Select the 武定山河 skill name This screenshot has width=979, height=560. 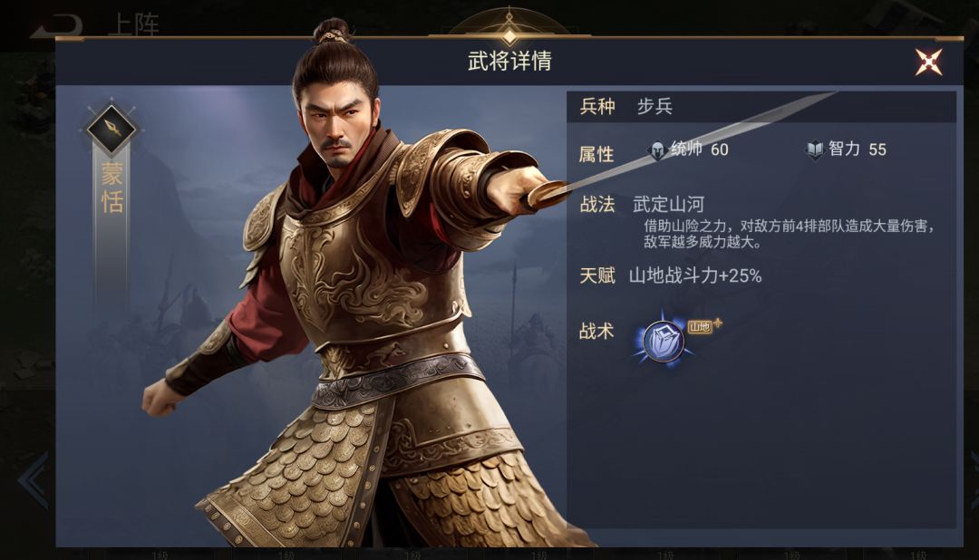(x=668, y=204)
